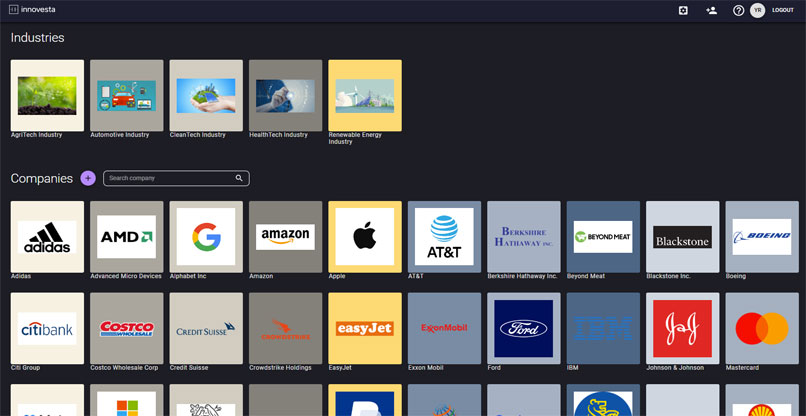Screen dimensions: 806x416
Task: Log out using the LOGOUT button
Action: tap(783, 10)
